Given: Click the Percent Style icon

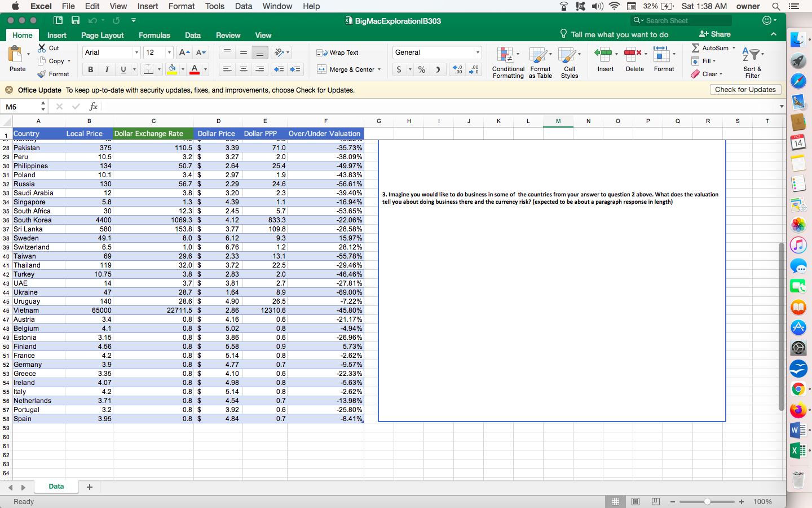Looking at the screenshot, I should [421, 69].
